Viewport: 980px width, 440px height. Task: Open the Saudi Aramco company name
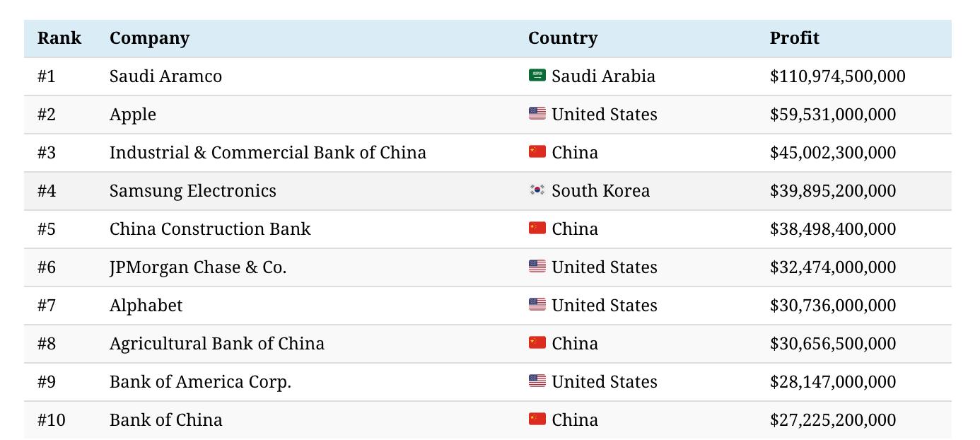[x=165, y=76]
